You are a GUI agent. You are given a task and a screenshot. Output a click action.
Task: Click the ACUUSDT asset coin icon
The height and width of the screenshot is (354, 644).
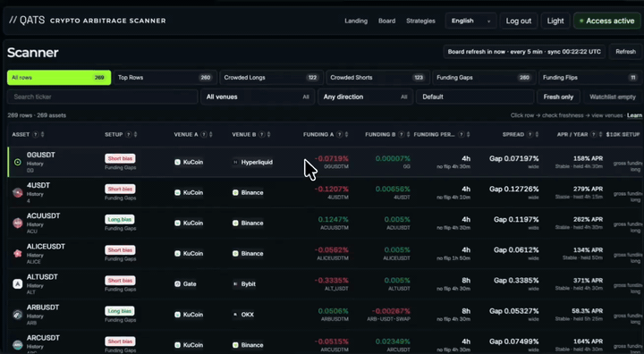pos(18,223)
